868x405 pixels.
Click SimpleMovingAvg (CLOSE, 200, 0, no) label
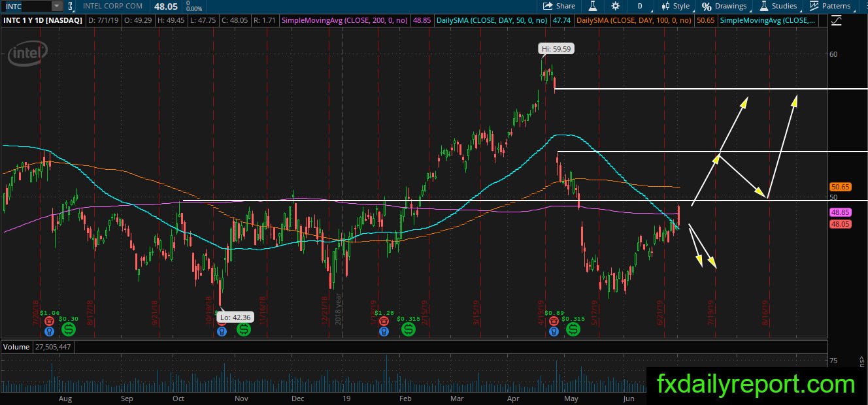(x=344, y=21)
